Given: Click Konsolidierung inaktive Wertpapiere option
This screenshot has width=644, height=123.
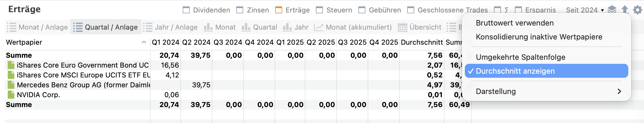Looking at the screenshot, I should (539, 37).
